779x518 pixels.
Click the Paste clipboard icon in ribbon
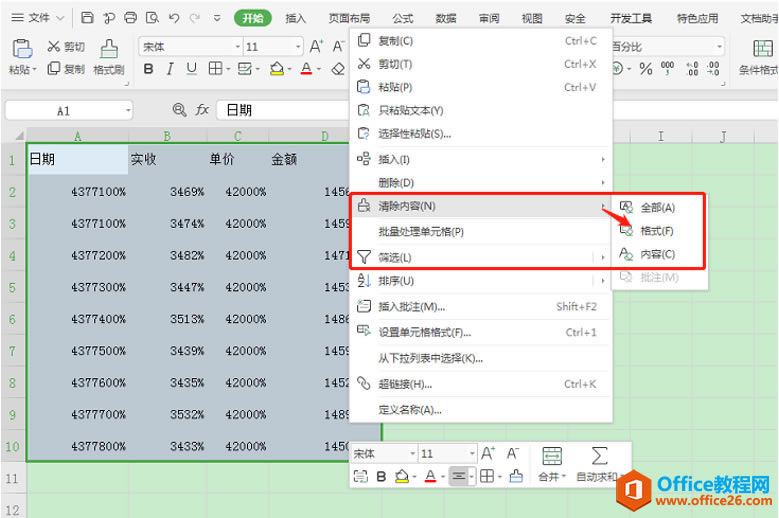[22, 49]
